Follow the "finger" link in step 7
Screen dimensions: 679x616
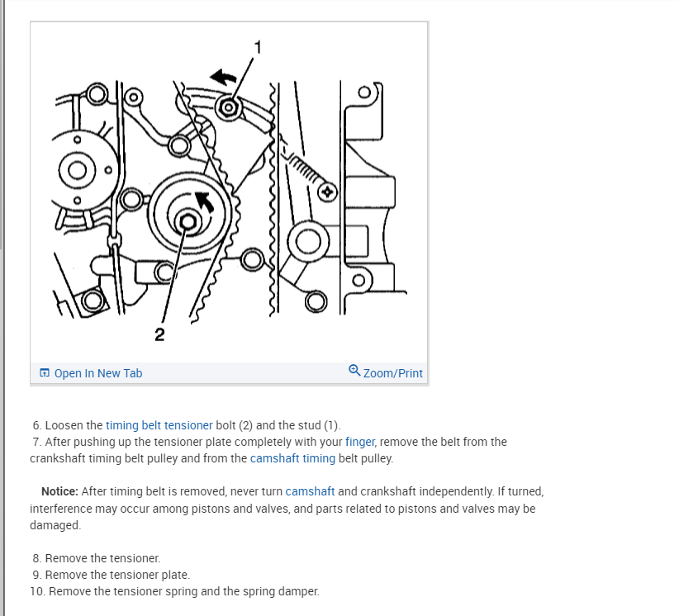point(360,442)
